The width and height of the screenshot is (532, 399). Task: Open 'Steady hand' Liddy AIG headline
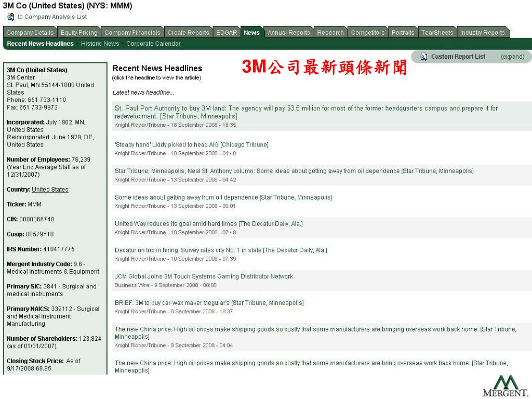click(191, 144)
